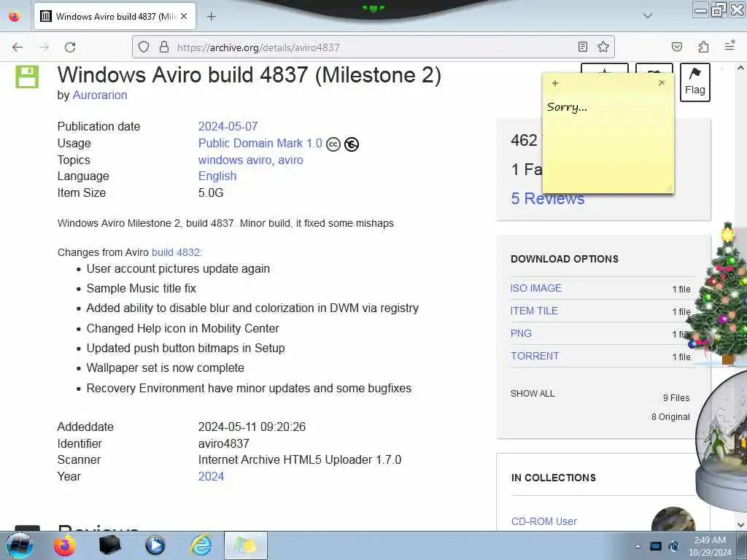Image resolution: width=747 pixels, height=560 pixels.
Task: Open uploader Aurorarion's profile link
Action: 99,96
